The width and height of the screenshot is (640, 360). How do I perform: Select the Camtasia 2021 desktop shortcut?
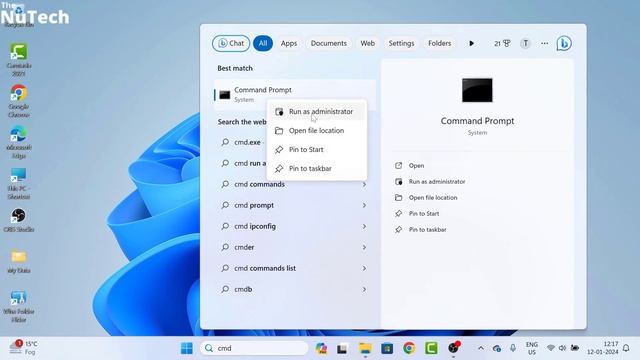click(x=19, y=60)
